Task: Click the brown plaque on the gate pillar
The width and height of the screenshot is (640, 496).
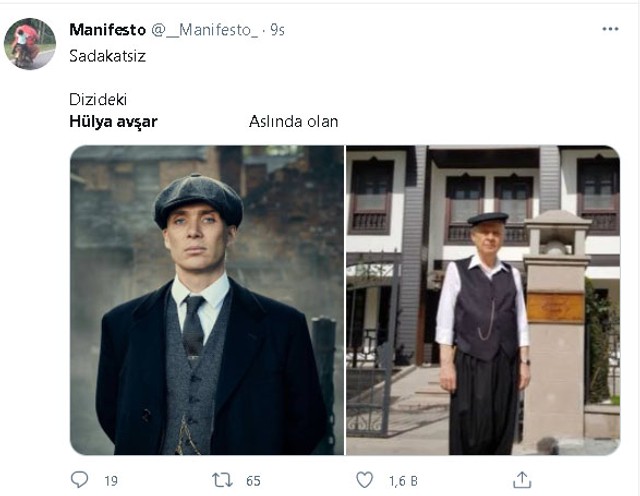Action: tap(555, 307)
